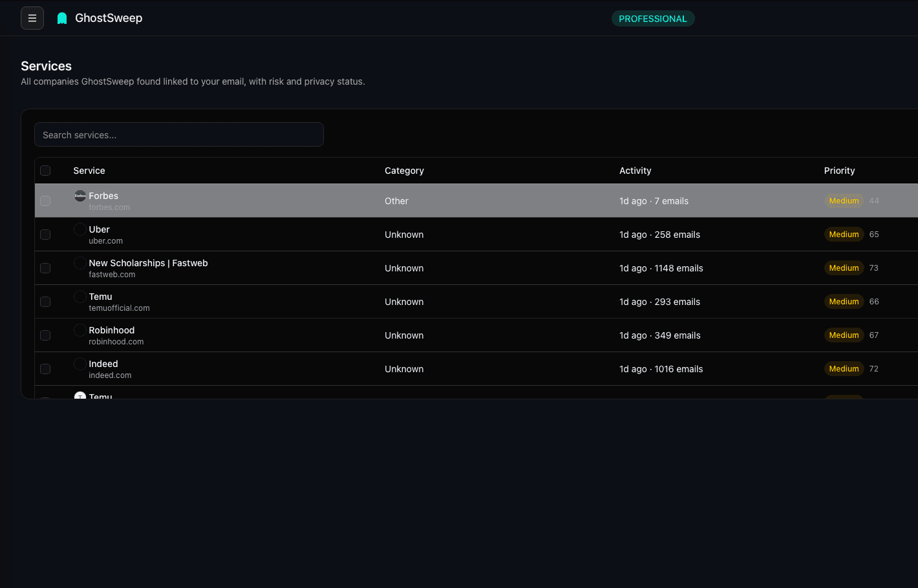Click the Indeed service avatar icon
Image resolution: width=918 pixels, height=588 pixels.
coord(80,363)
